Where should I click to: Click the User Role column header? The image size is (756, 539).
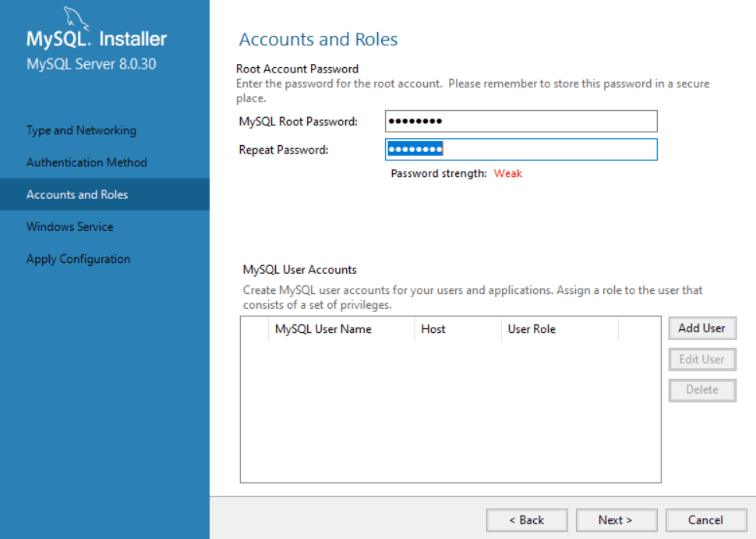pos(560,329)
